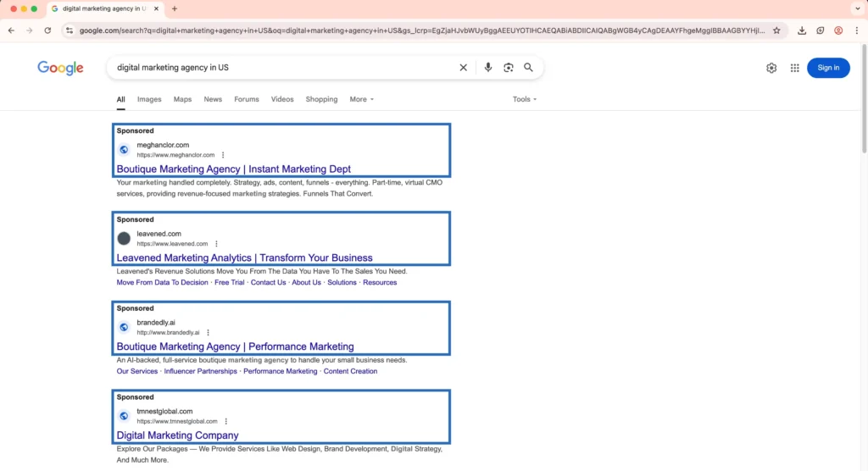
Task: Switch to the Forums tab
Action: tap(247, 100)
